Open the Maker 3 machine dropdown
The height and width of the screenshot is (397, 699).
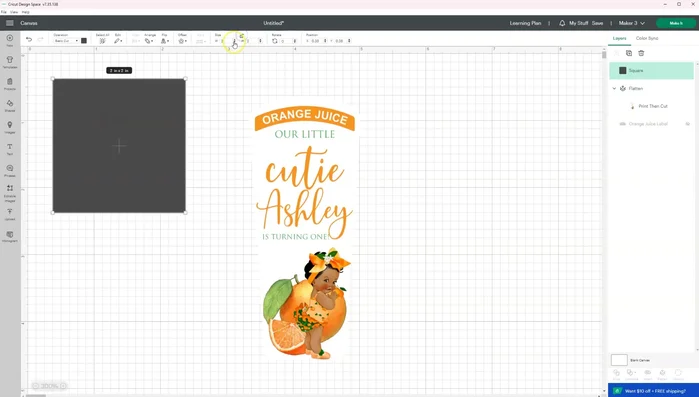[x=632, y=23]
